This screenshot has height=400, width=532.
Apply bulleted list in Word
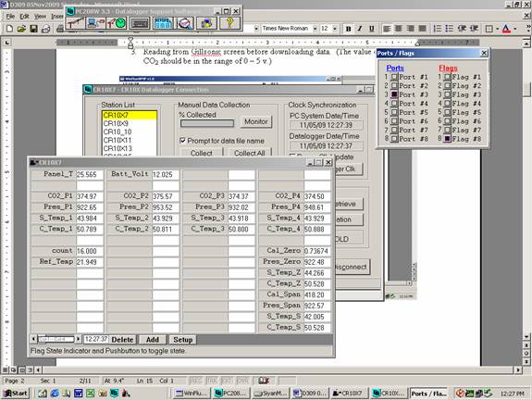point(450,29)
